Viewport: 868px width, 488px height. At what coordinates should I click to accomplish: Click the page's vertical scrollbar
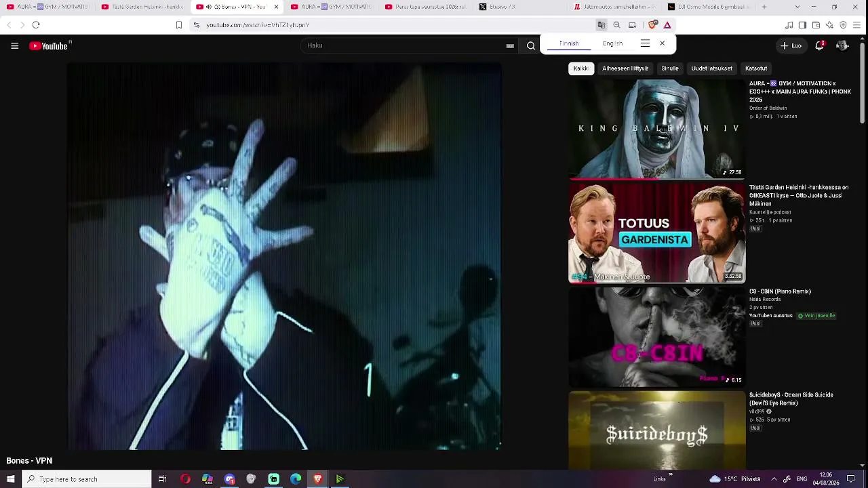[x=863, y=81]
